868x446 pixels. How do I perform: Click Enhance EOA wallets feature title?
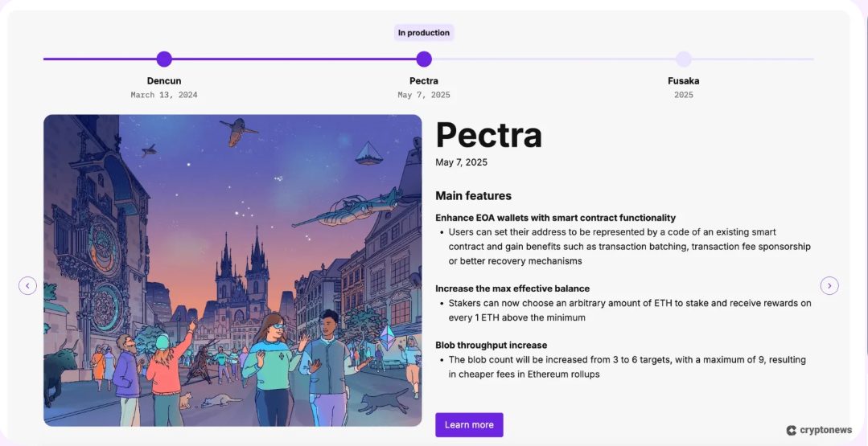point(555,218)
